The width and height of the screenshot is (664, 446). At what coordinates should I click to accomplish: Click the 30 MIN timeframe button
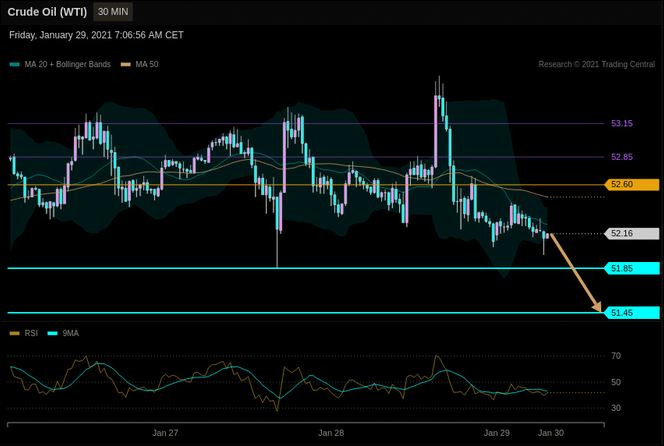coord(113,12)
